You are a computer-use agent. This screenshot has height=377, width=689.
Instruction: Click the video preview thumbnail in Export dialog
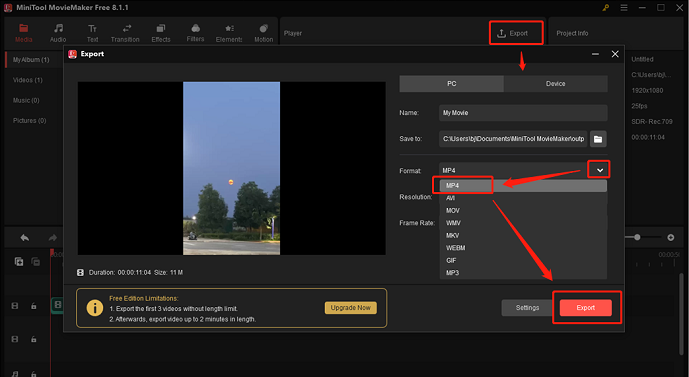[232, 168]
